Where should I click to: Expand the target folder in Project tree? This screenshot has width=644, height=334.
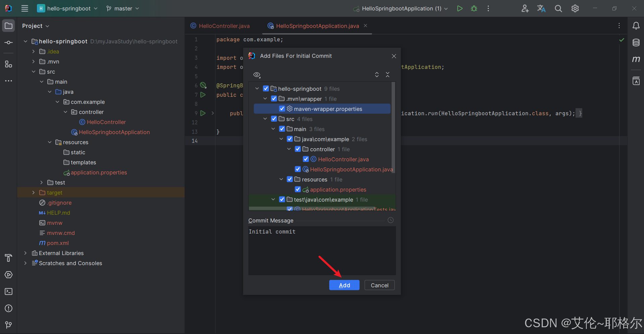point(33,193)
